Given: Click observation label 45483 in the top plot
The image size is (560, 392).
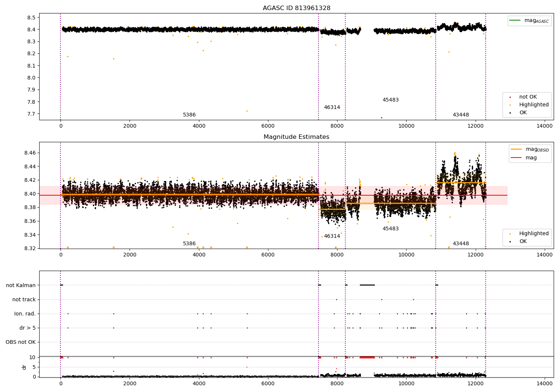Looking at the screenshot, I should pos(391,100).
